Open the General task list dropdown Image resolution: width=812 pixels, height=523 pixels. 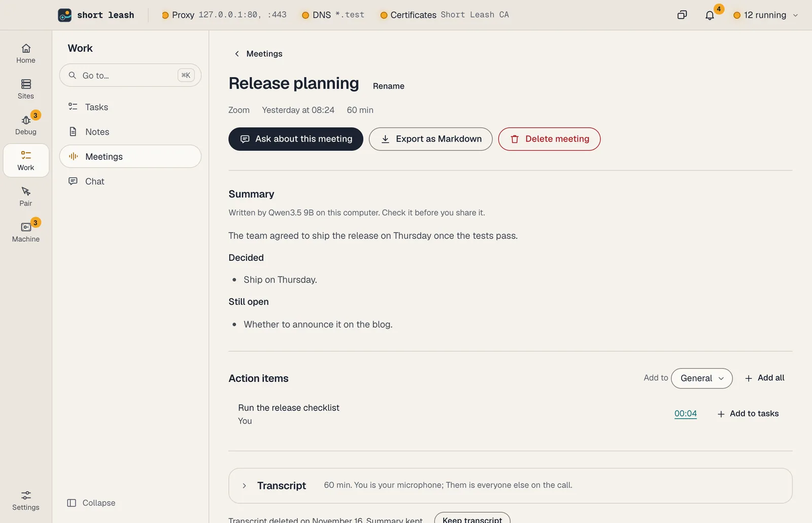coord(701,378)
